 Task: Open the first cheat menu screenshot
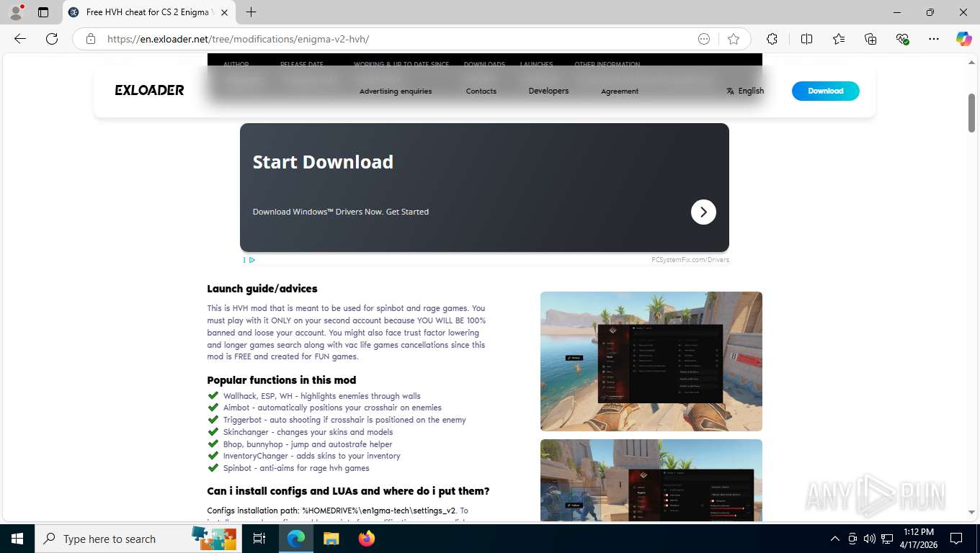tap(651, 361)
